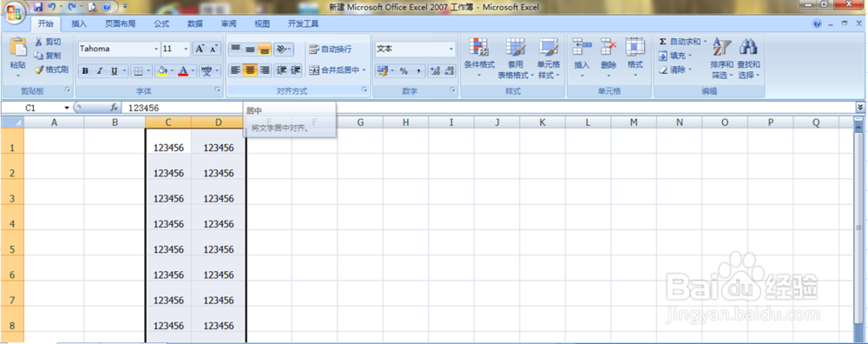Decrease the cell indent
868x344 pixels.
[281, 70]
